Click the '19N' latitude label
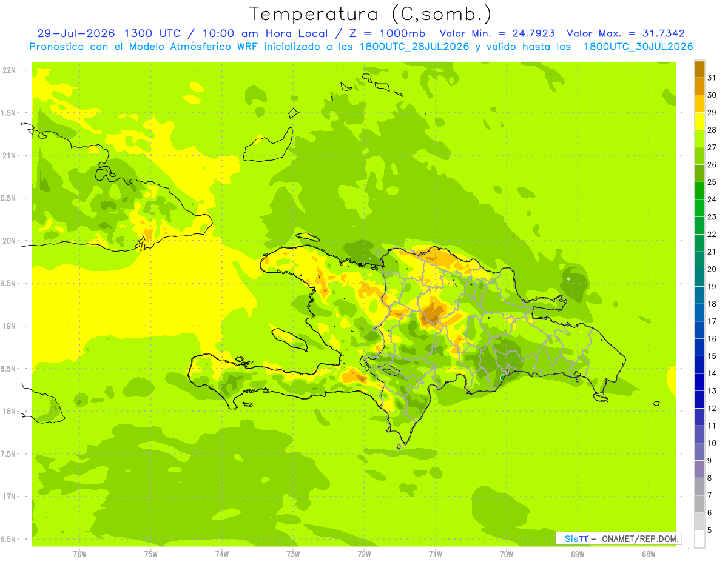 (x=10, y=326)
